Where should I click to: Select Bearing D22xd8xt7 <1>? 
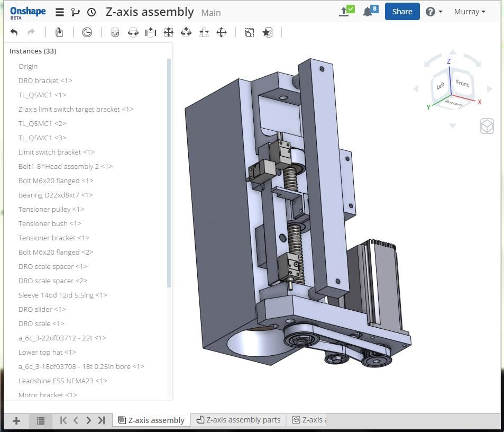point(56,195)
